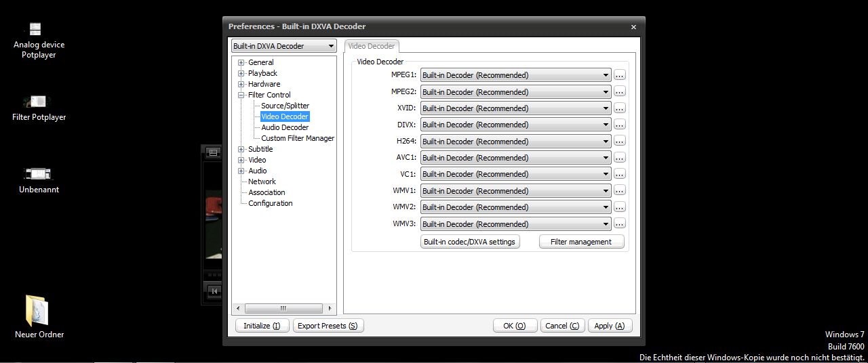Select the Unbenannt desktop icon

point(37,174)
